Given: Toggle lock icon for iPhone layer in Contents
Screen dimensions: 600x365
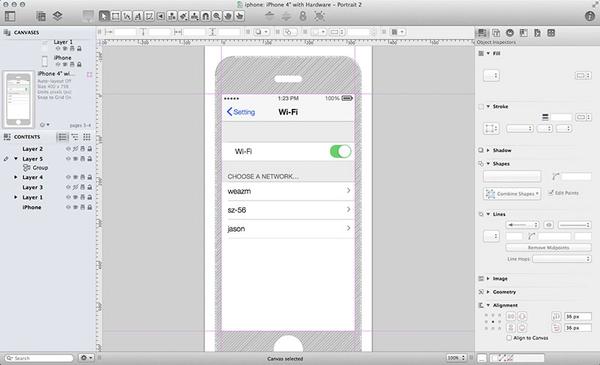Looking at the screenshot, I should click(x=90, y=207).
